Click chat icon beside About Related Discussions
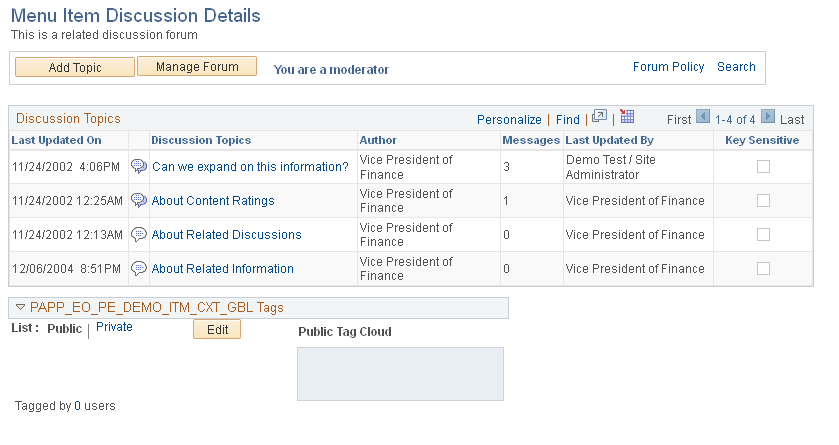The width and height of the screenshot is (839, 445). coord(139,235)
